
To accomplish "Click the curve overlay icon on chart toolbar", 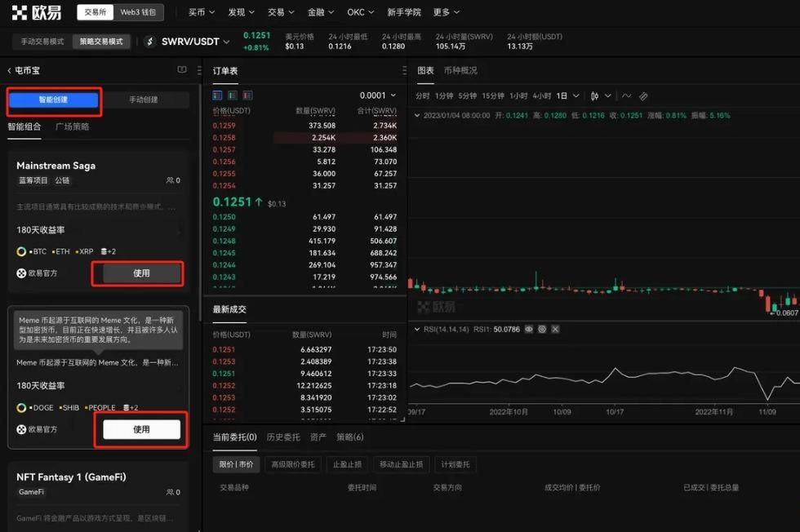I will click(x=627, y=95).
